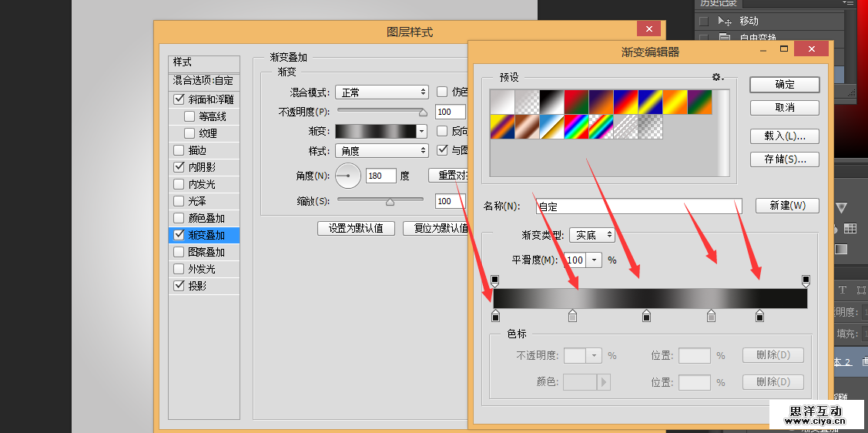868x433 pixels.
Task: Click the gradient preview swatch in Layer Style
Action: click(x=376, y=131)
